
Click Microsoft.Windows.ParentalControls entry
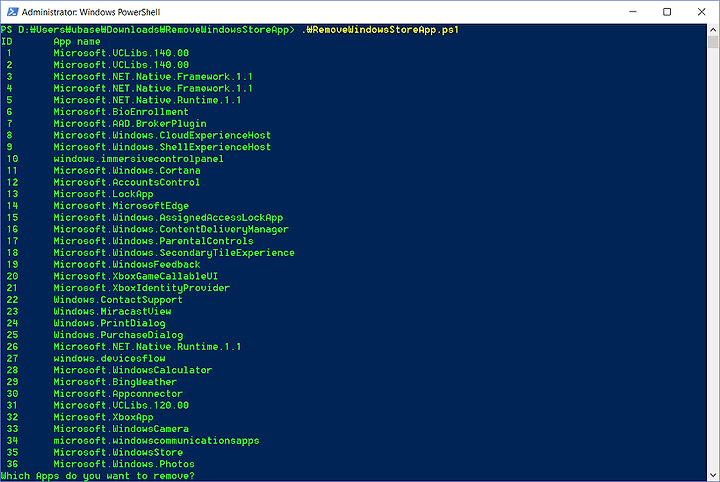pyautogui.click(x=153, y=241)
